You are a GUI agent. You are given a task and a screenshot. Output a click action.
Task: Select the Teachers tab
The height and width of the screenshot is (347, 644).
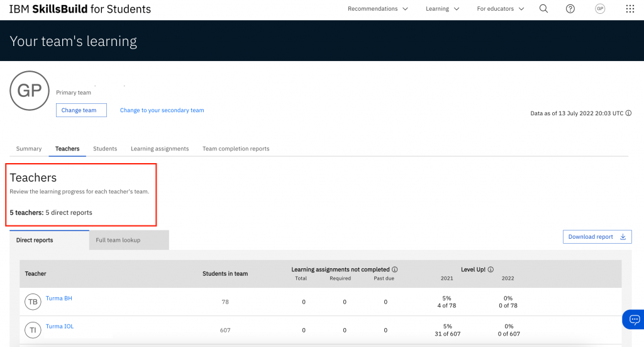(67, 149)
